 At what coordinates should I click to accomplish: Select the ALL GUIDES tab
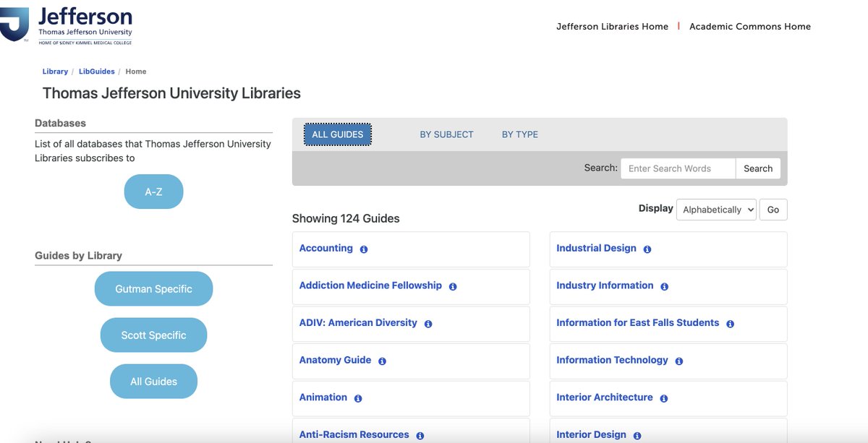338,134
